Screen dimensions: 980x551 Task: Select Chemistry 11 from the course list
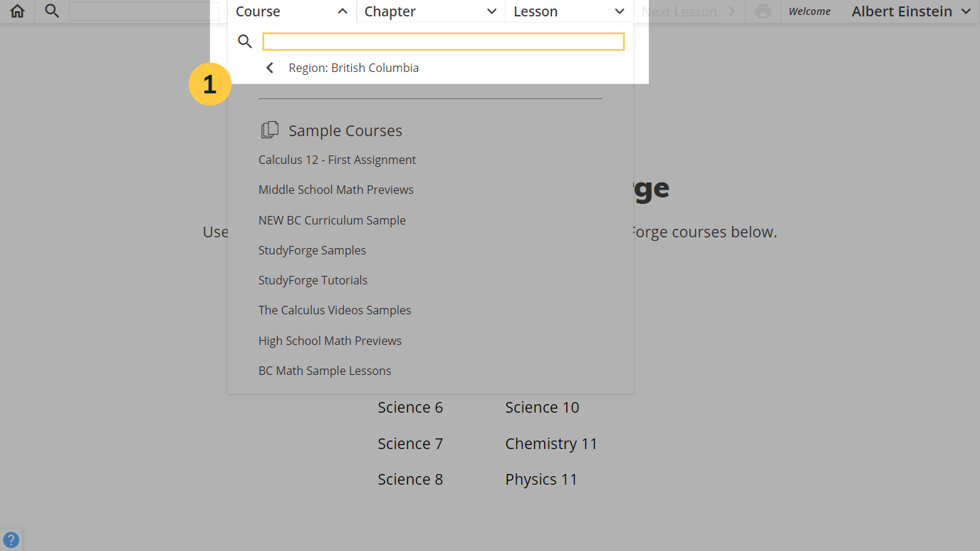(x=551, y=443)
